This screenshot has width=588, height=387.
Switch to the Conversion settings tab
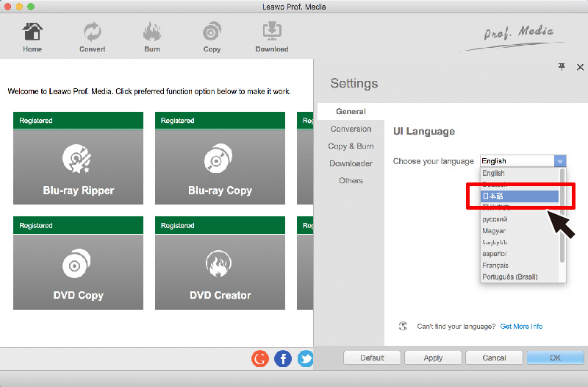[x=351, y=129]
